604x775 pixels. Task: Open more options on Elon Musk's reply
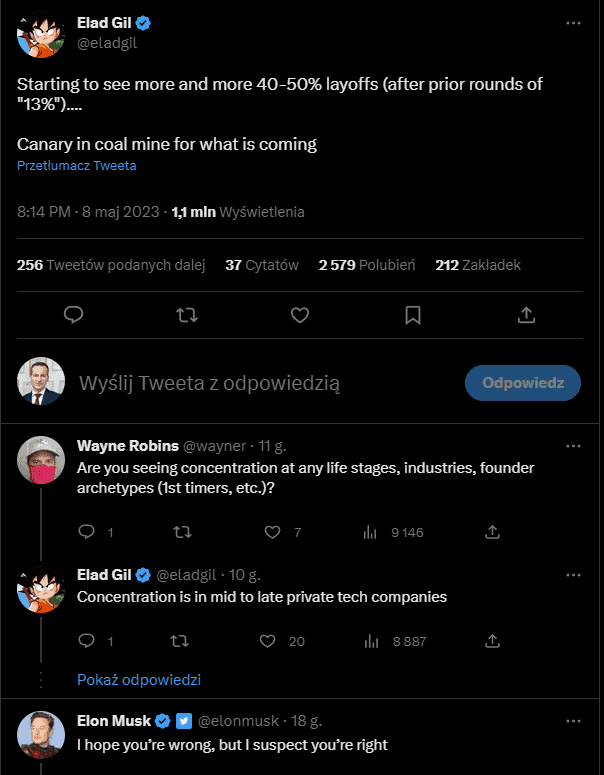pos(573,721)
